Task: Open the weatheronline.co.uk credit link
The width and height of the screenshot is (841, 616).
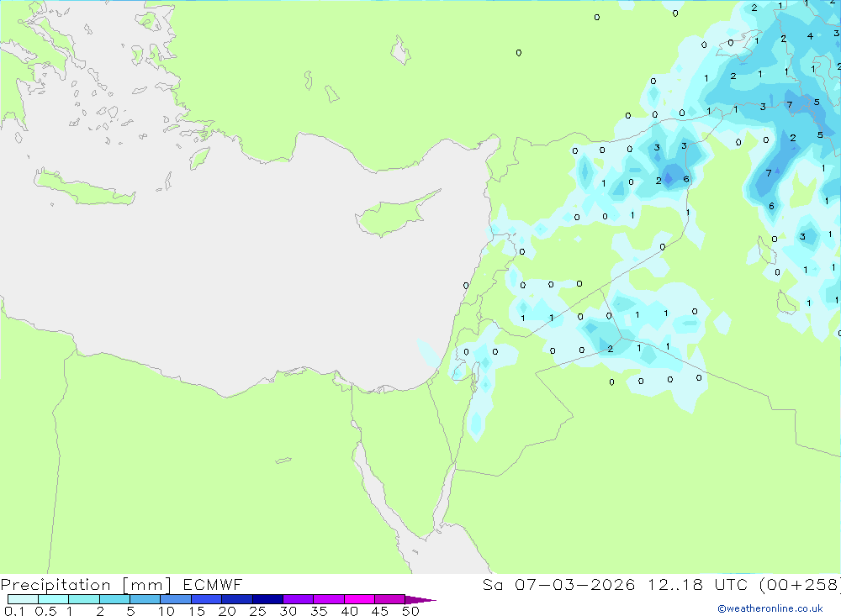Action: tap(770, 608)
